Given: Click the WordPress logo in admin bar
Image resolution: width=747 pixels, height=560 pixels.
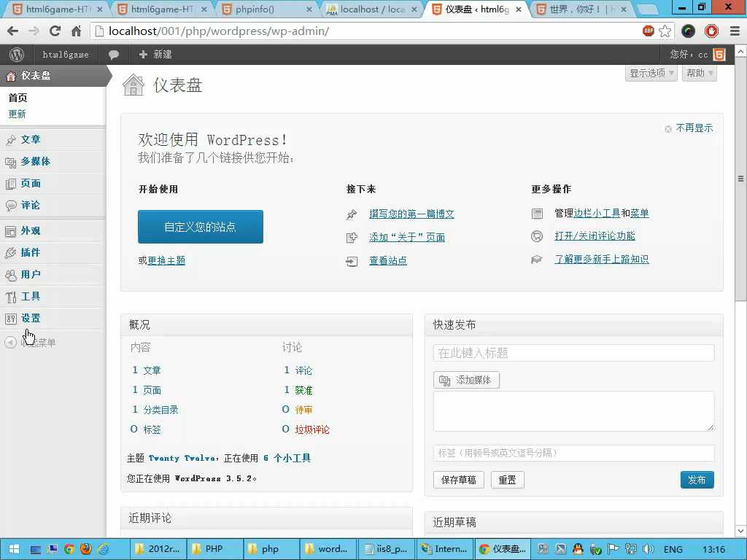Looking at the screenshot, I should (x=17, y=55).
